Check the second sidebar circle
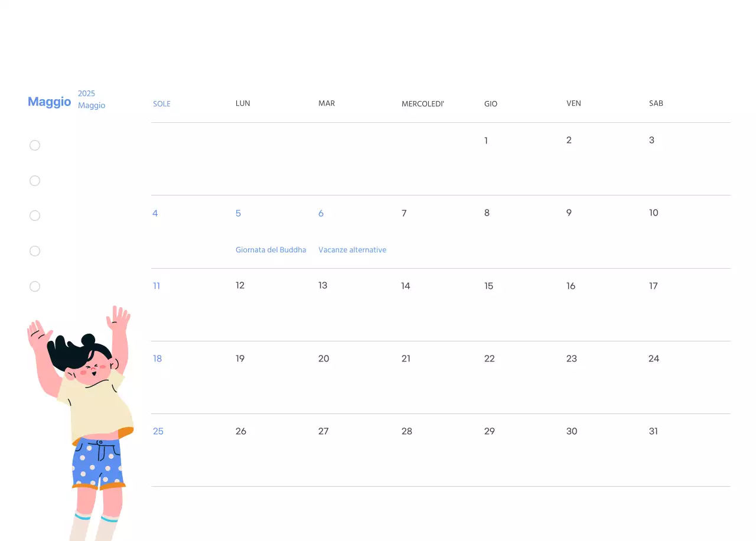 point(35,181)
